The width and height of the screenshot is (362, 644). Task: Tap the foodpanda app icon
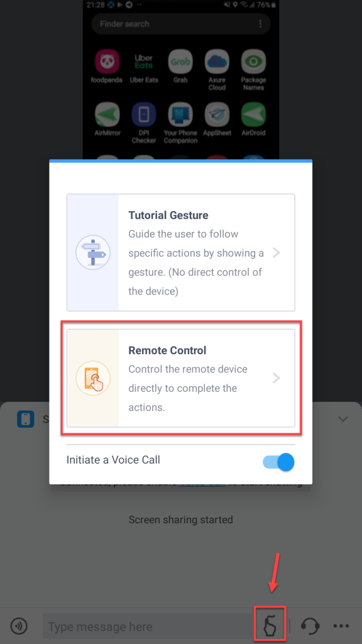[107, 62]
